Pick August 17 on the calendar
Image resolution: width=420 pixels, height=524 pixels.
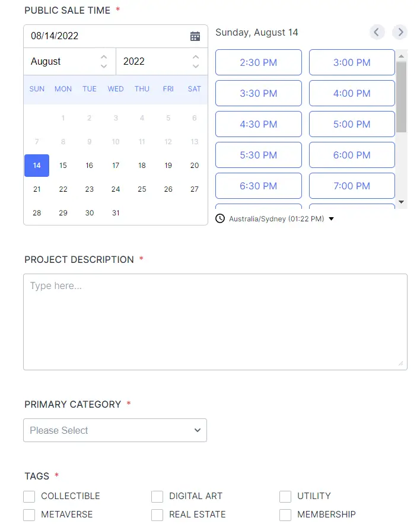116,166
